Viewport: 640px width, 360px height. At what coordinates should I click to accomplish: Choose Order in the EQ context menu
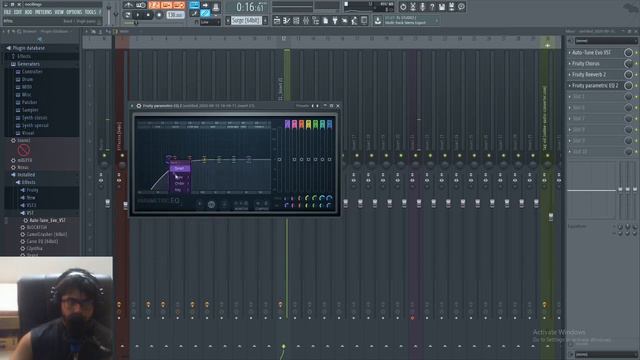pos(179,184)
